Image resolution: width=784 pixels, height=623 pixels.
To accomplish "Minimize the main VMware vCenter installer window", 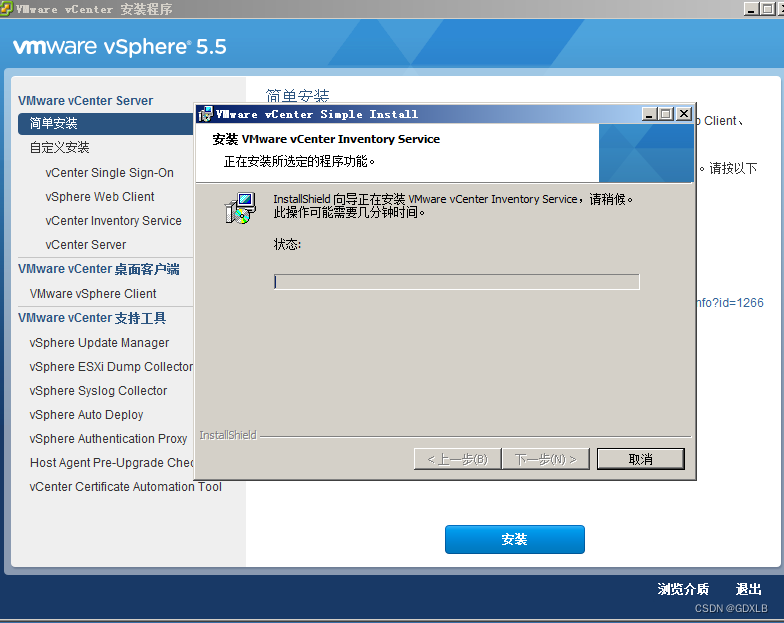I will 752,8.
